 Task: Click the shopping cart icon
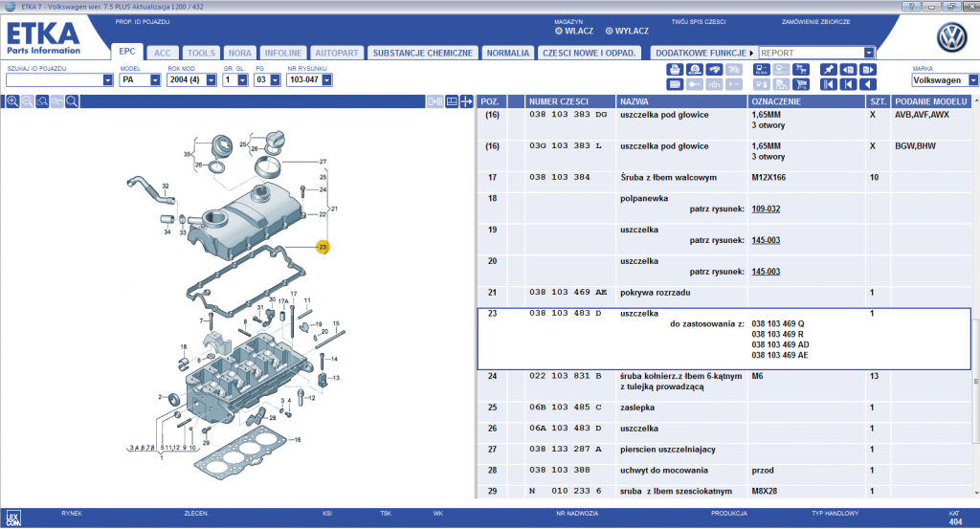point(801,84)
